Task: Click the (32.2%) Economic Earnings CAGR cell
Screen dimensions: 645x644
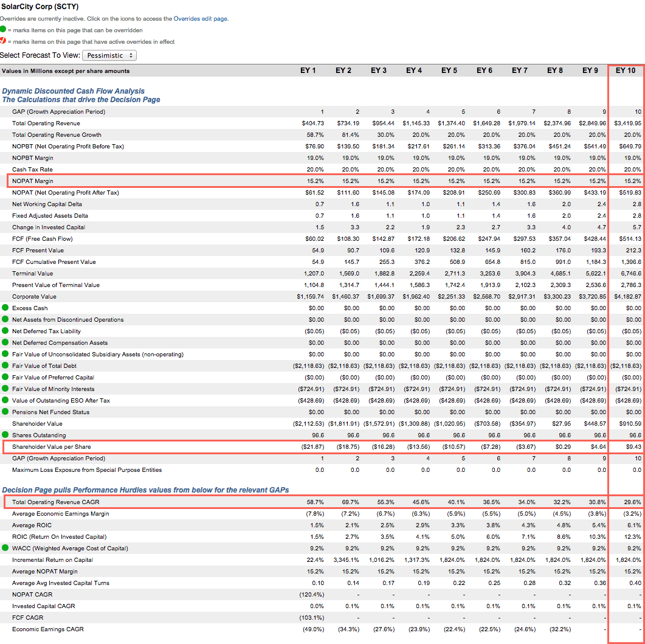Action: [x=560, y=629]
